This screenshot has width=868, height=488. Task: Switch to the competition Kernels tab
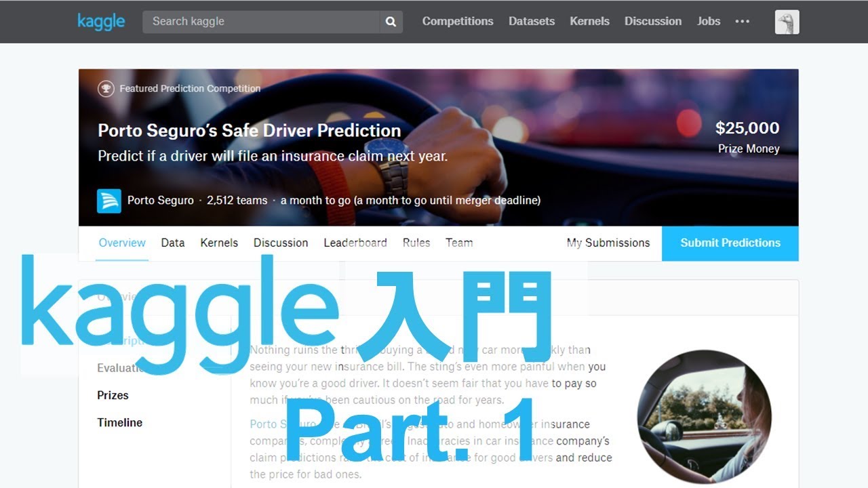coord(219,243)
